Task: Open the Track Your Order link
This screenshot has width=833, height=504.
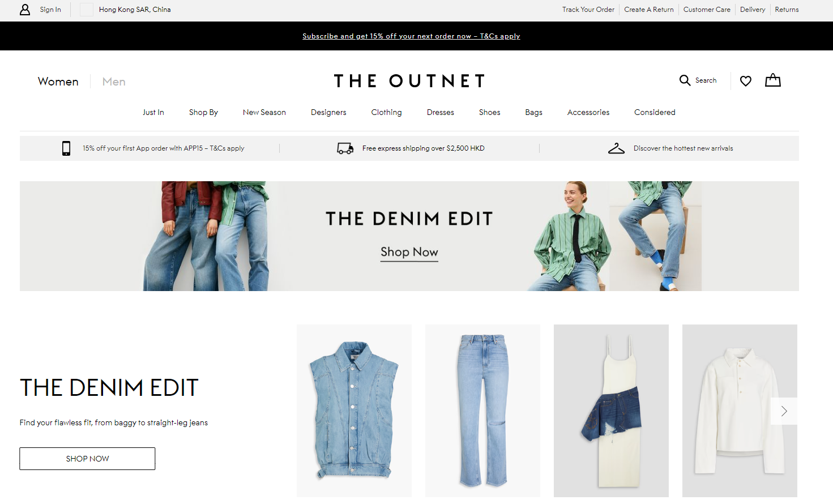Action: coord(588,10)
